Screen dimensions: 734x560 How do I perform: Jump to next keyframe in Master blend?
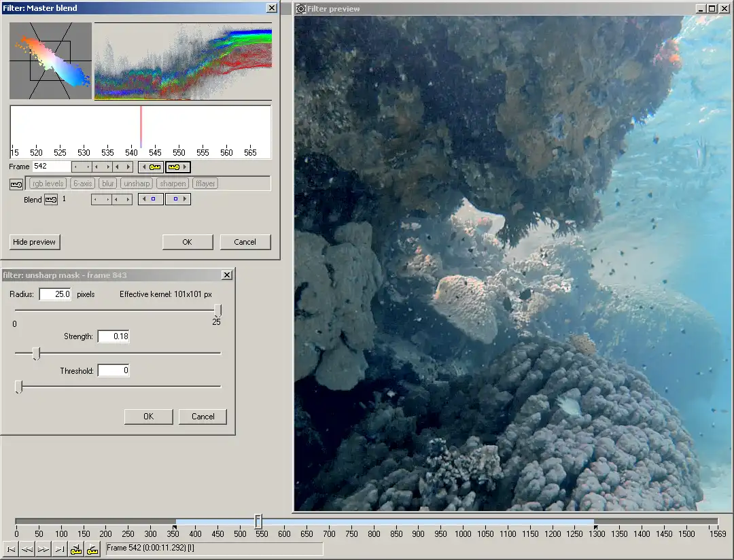coord(177,167)
